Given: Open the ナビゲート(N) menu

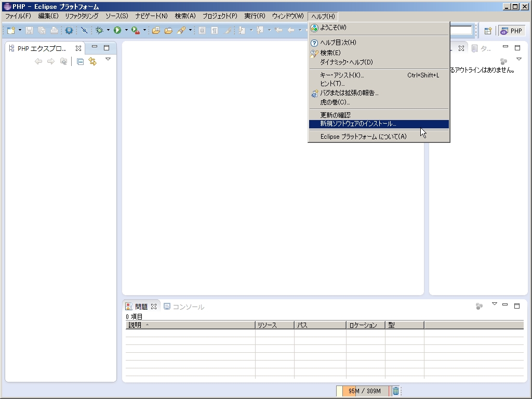Looking at the screenshot, I should (151, 16).
